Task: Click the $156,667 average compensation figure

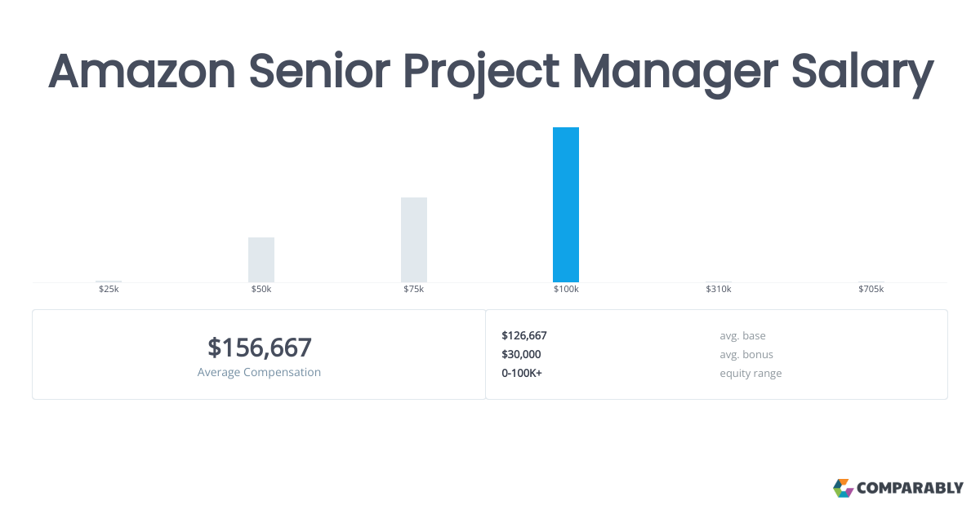Action: click(260, 348)
